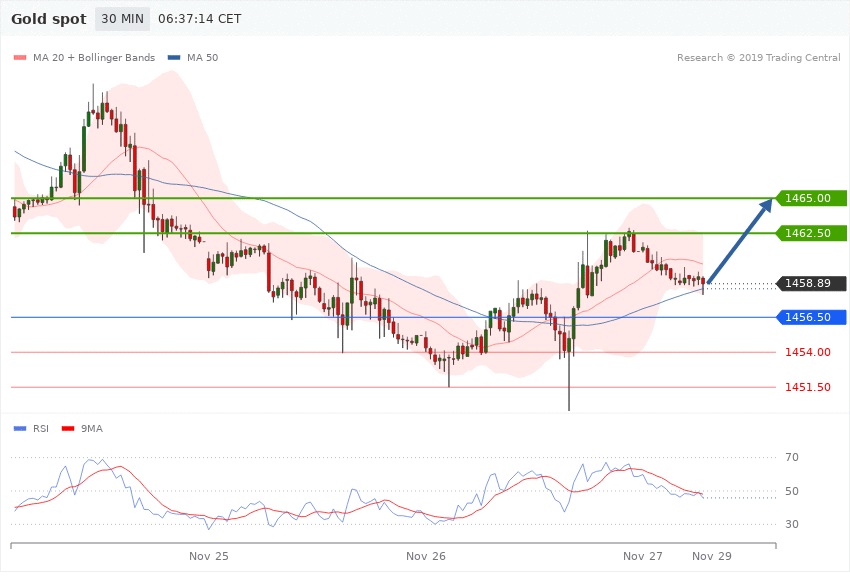Click the Nov 25 date marker
The height and width of the screenshot is (576, 850).
tap(209, 555)
